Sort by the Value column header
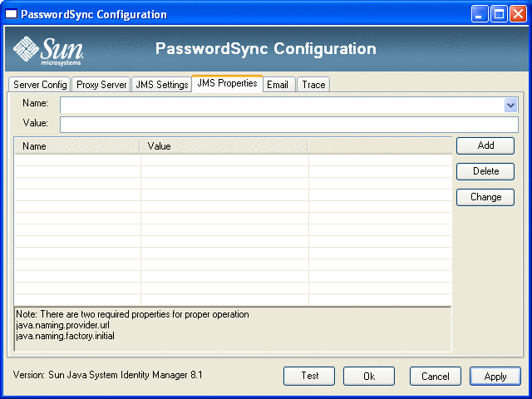Viewport: 532px width, 399px height. tap(224, 146)
